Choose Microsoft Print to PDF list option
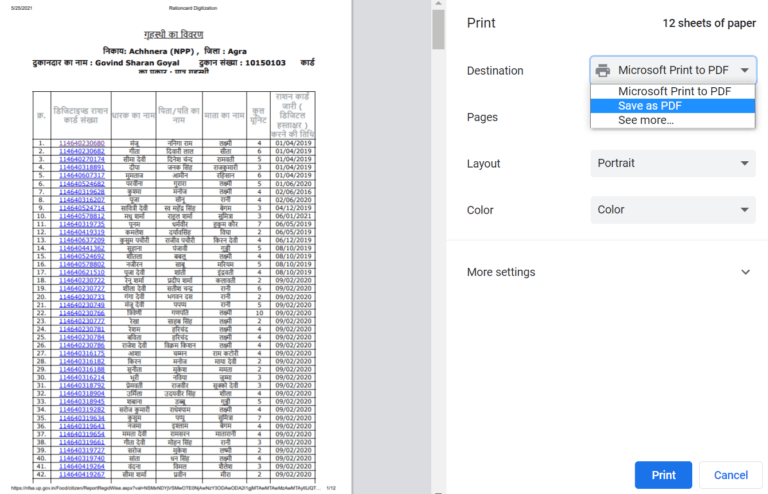 [x=674, y=91]
